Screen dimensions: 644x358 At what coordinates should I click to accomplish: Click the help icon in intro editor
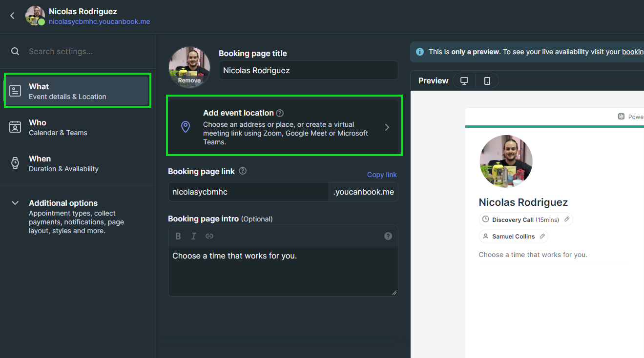pos(388,236)
